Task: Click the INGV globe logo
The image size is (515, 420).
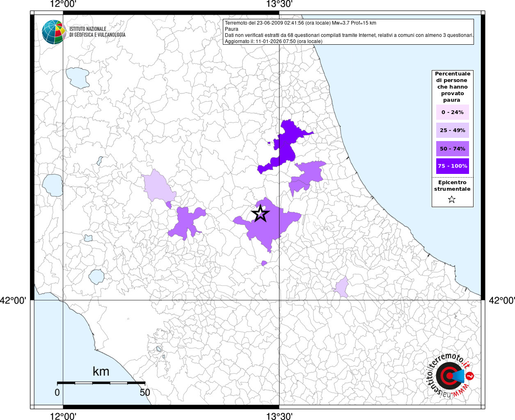Action: (54, 32)
